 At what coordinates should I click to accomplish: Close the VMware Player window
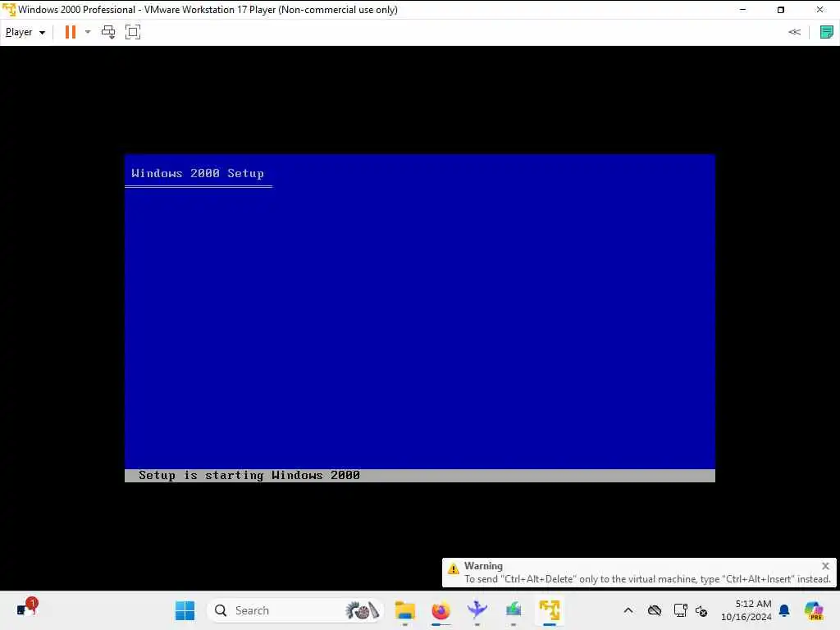819,10
